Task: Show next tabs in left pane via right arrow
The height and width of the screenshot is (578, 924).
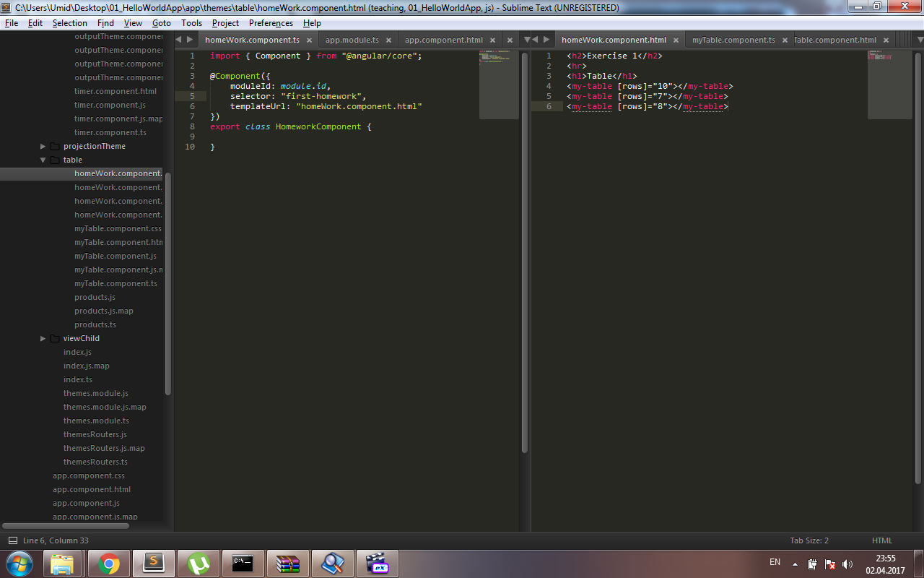Action: tap(190, 40)
